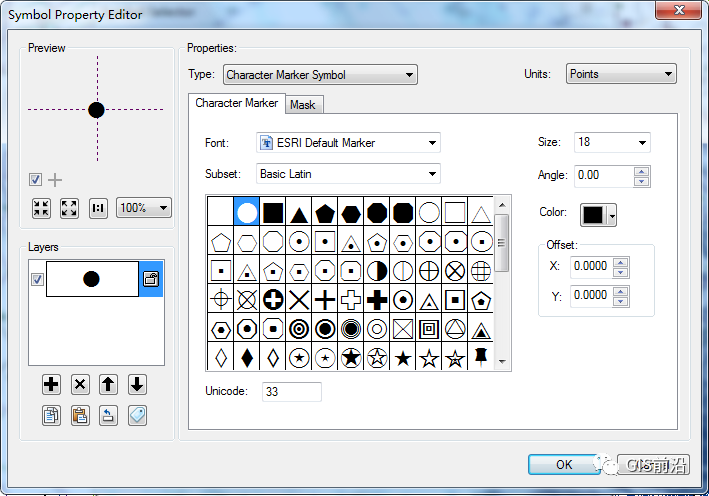Increase the X offset
The width and height of the screenshot is (709, 496).
pos(620,262)
